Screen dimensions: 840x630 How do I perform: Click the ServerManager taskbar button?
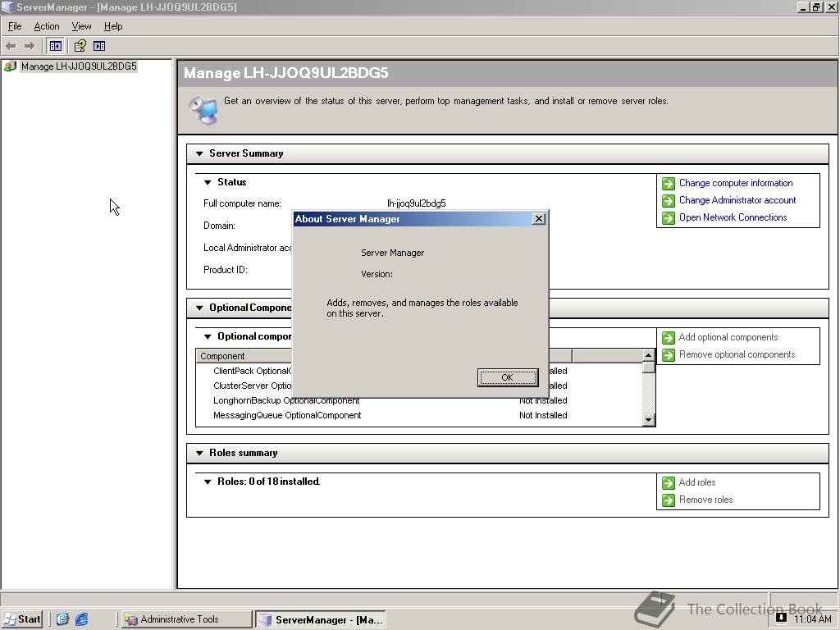(x=321, y=620)
